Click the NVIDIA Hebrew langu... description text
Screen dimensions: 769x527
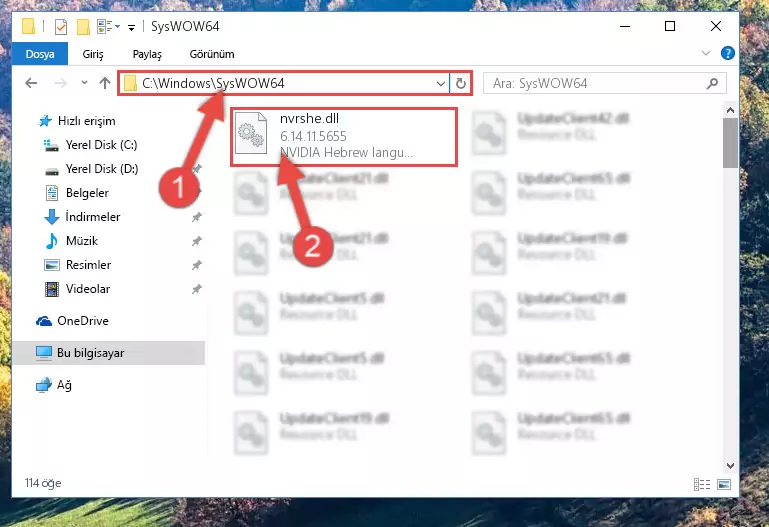click(346, 152)
